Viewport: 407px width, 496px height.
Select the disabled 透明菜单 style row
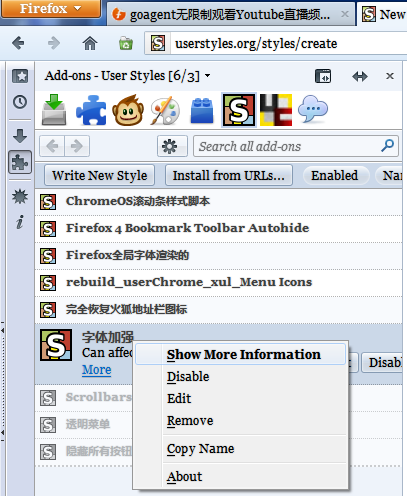tap(84, 424)
